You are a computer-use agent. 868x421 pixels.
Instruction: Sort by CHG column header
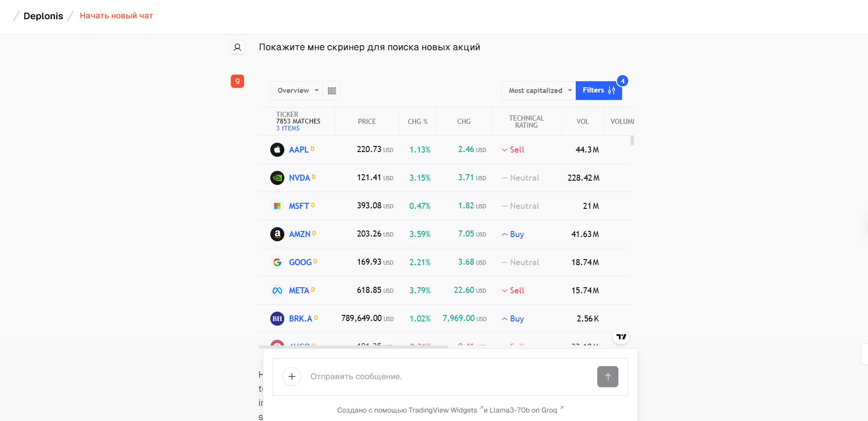pyautogui.click(x=464, y=122)
